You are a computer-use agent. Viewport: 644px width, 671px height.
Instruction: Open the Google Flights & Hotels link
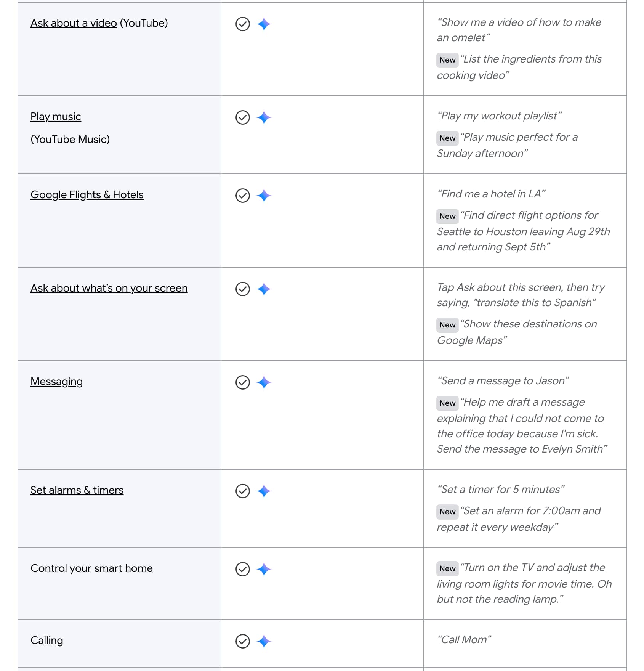tap(87, 195)
